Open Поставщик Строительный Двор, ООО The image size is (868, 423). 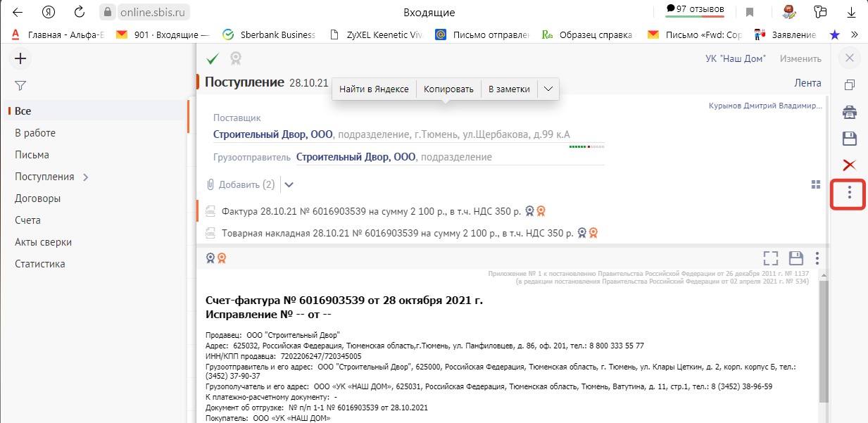tap(272, 134)
